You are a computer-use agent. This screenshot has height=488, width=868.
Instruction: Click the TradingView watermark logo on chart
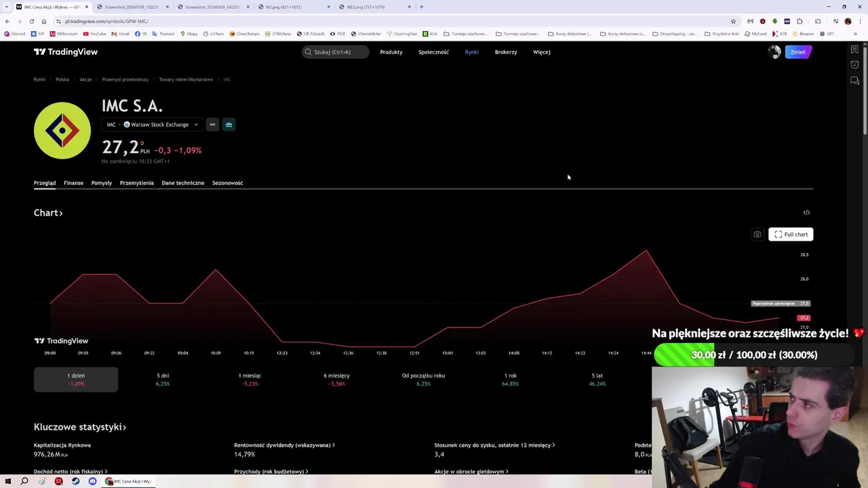click(x=61, y=341)
